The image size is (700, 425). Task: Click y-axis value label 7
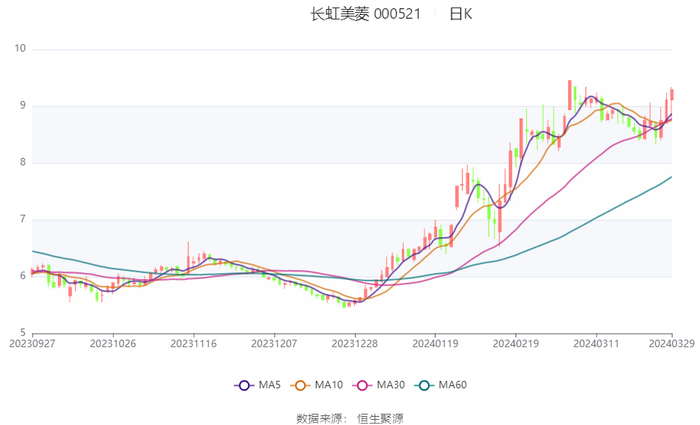coord(23,219)
